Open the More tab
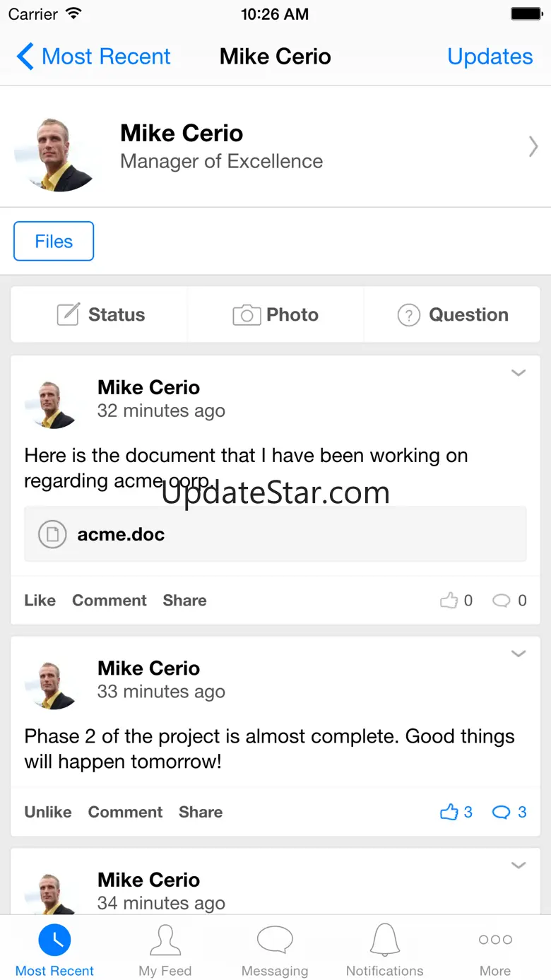 click(495, 949)
